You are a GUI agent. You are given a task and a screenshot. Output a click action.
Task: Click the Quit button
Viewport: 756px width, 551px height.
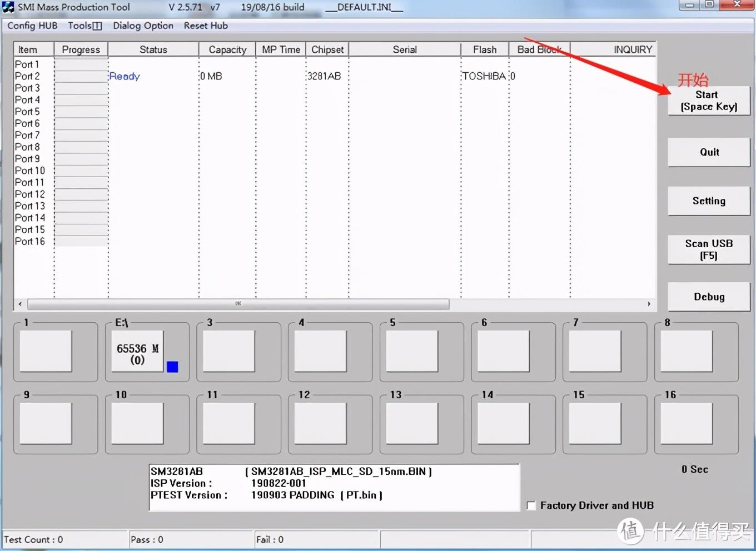tap(709, 152)
